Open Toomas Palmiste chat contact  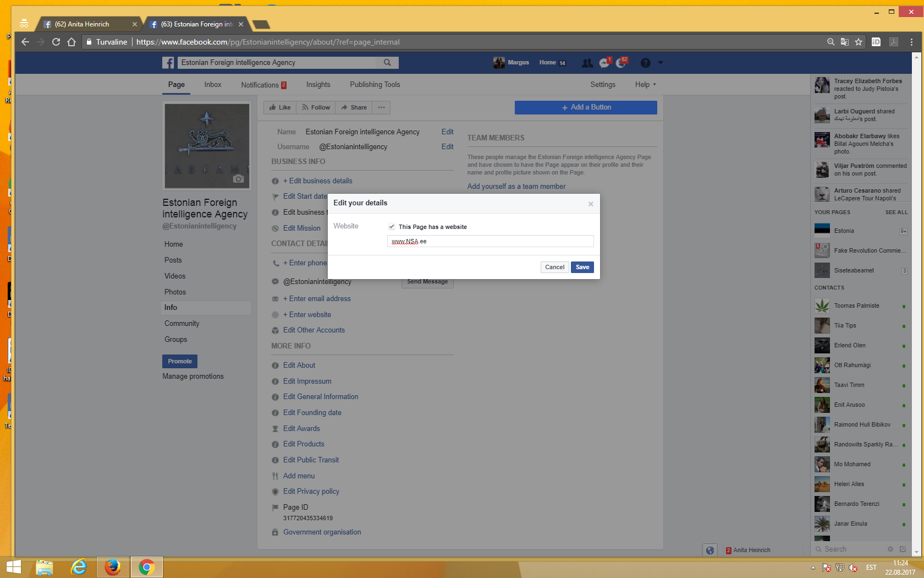[x=860, y=306]
